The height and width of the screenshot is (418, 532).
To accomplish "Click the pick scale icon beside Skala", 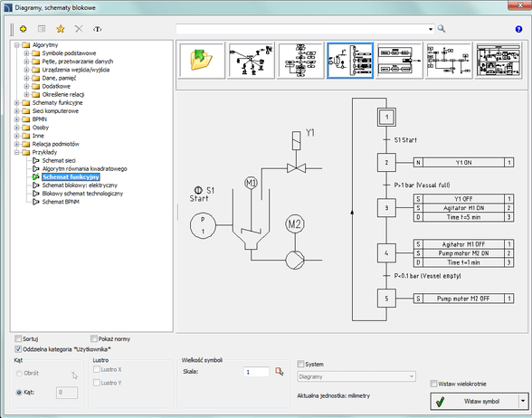I will pos(280,372).
